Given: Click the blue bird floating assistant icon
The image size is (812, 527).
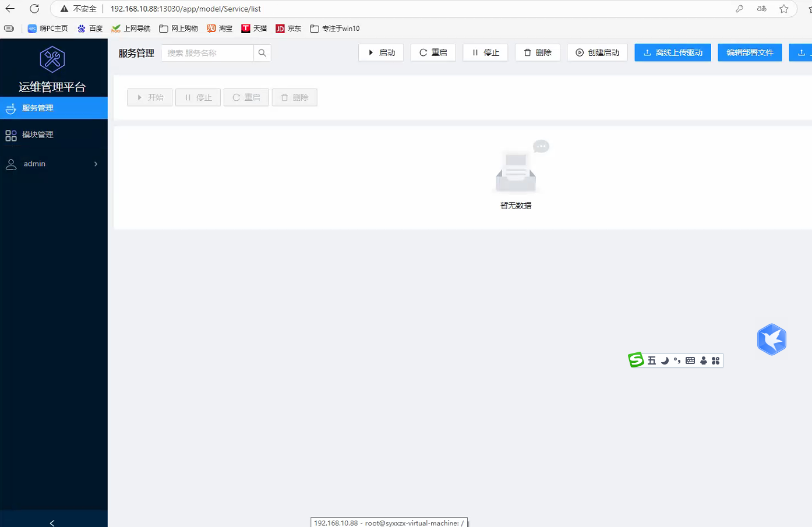Looking at the screenshot, I should (771, 339).
